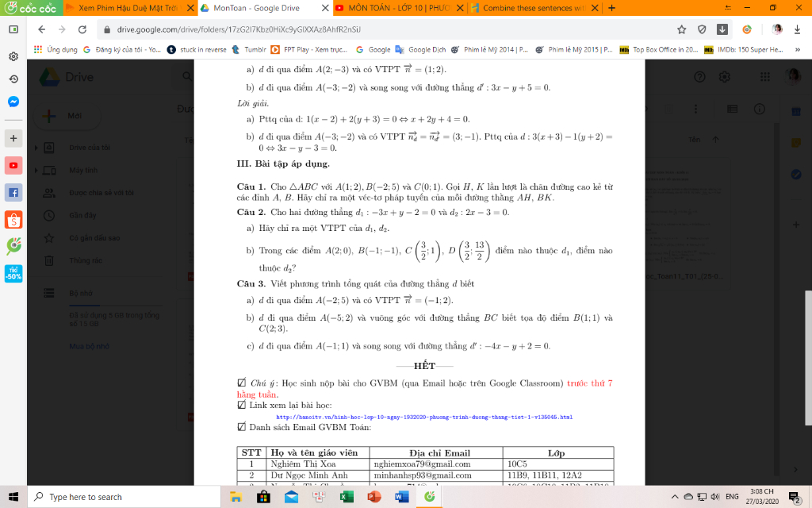Open Microsoft Store from the taskbar

click(x=263, y=497)
